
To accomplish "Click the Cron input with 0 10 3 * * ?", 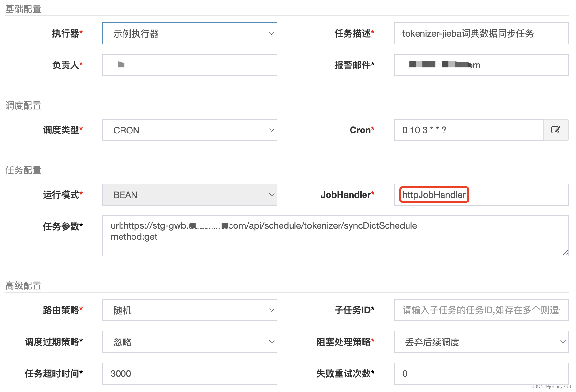I will pyautogui.click(x=468, y=130).
